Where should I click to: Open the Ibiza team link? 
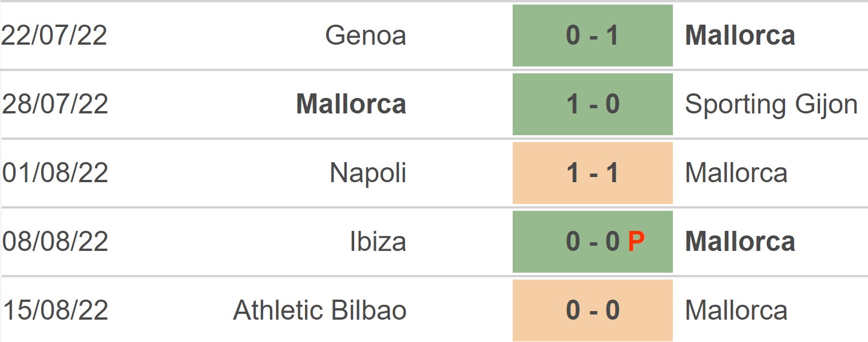[378, 242]
